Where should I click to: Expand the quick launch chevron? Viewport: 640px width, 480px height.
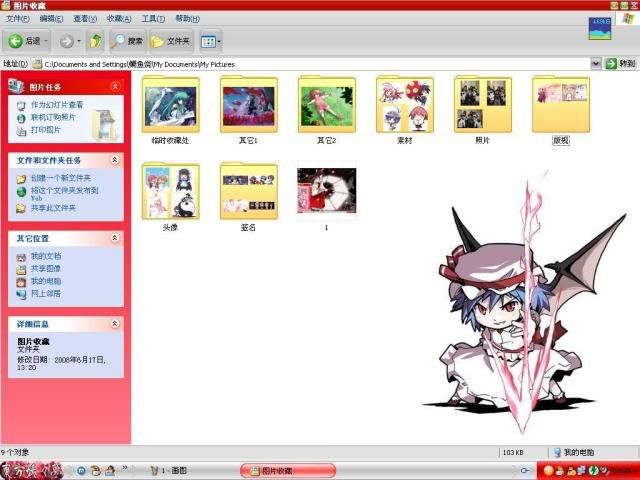(x=124, y=468)
